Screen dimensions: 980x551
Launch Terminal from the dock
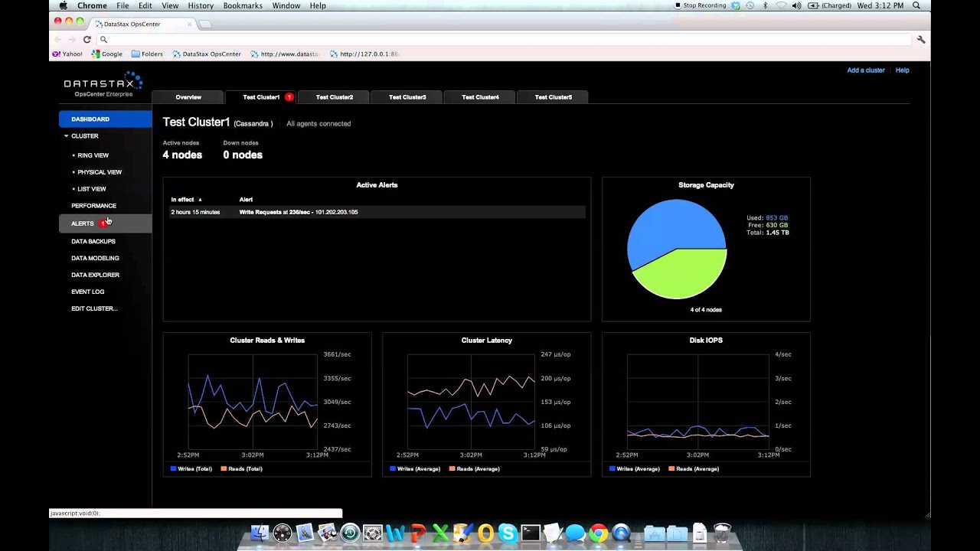coord(531,533)
